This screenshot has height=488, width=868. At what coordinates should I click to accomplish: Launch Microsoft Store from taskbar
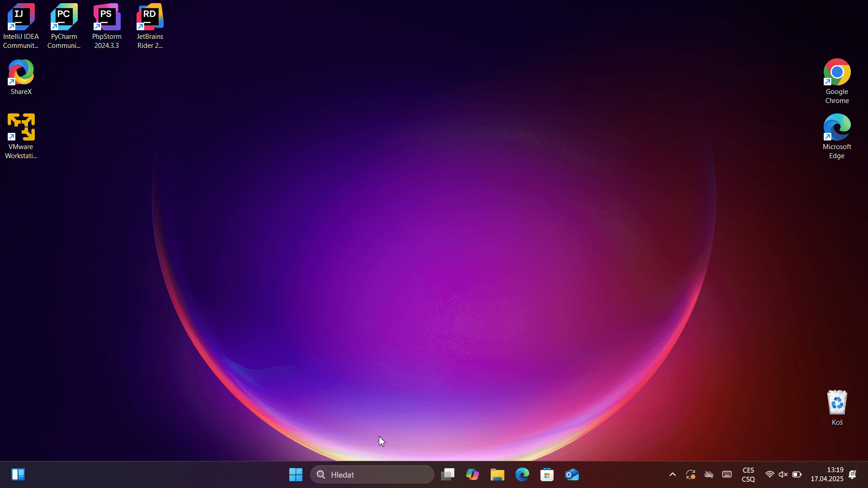pyautogui.click(x=547, y=474)
